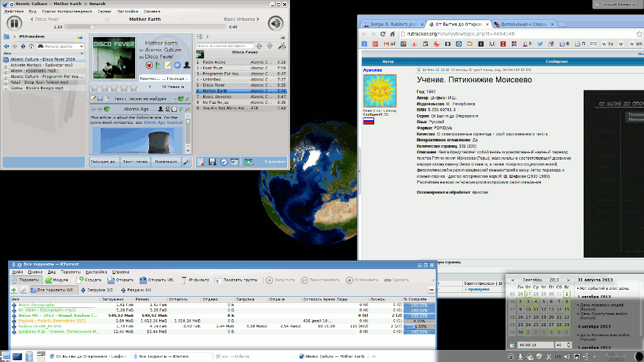
Task: Expand playlist breadcrumb arrow in Amarok
Action: pos(208,36)
